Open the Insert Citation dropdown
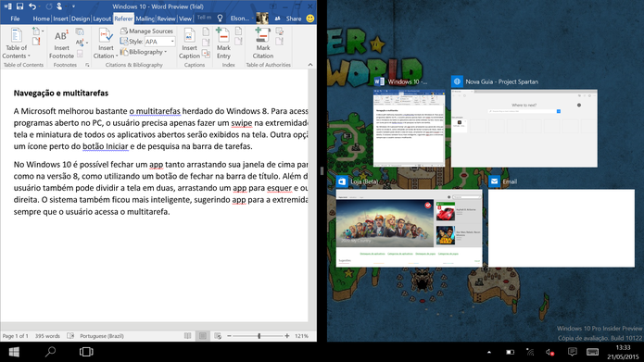Viewport: 644px width, 362px height. 106,44
